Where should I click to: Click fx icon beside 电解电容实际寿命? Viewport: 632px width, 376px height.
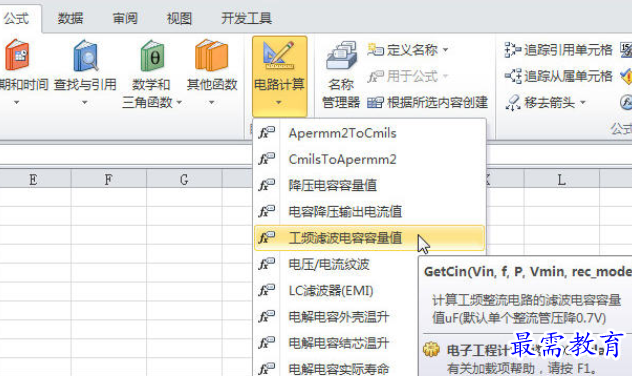[266, 368]
